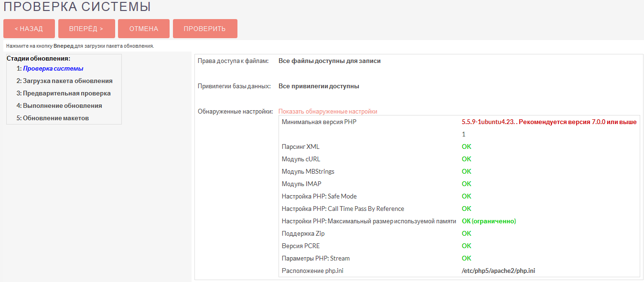The height and width of the screenshot is (282, 644).
Task: Select the 'Модуль IMAP' settings row
Action: pos(301,184)
